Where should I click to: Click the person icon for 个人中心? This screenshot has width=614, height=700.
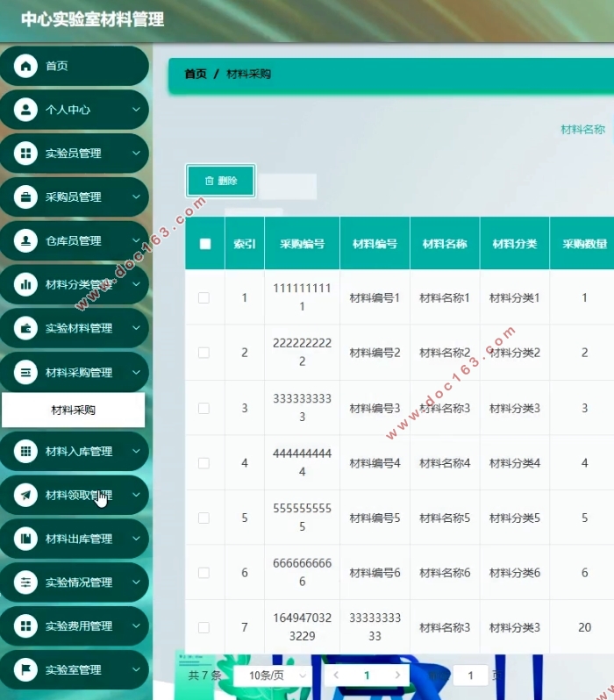click(x=25, y=110)
